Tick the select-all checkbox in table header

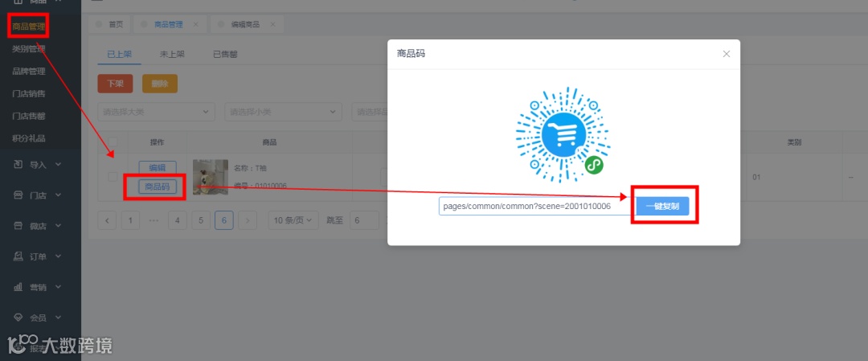(x=113, y=142)
